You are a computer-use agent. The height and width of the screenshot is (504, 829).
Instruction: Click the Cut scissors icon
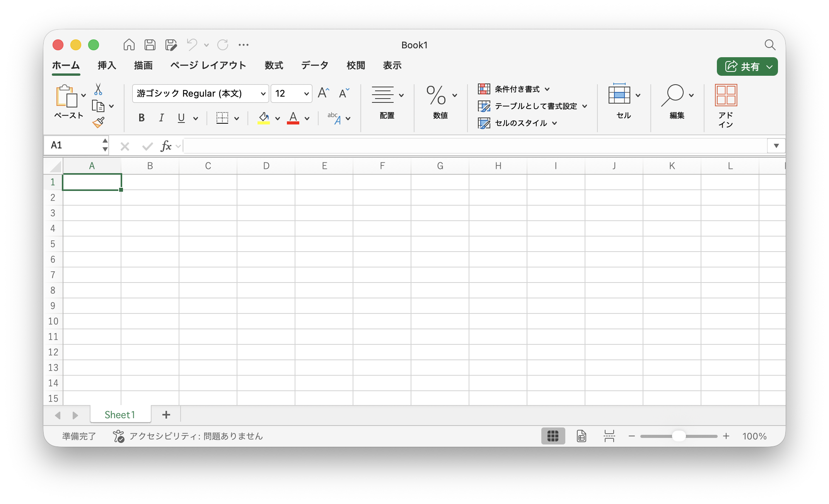click(98, 89)
